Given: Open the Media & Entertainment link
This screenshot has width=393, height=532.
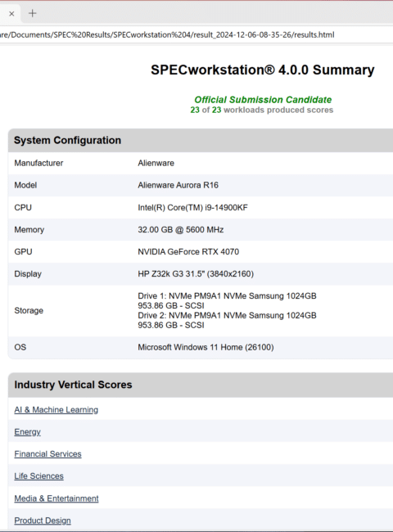Looking at the screenshot, I should (x=56, y=498).
